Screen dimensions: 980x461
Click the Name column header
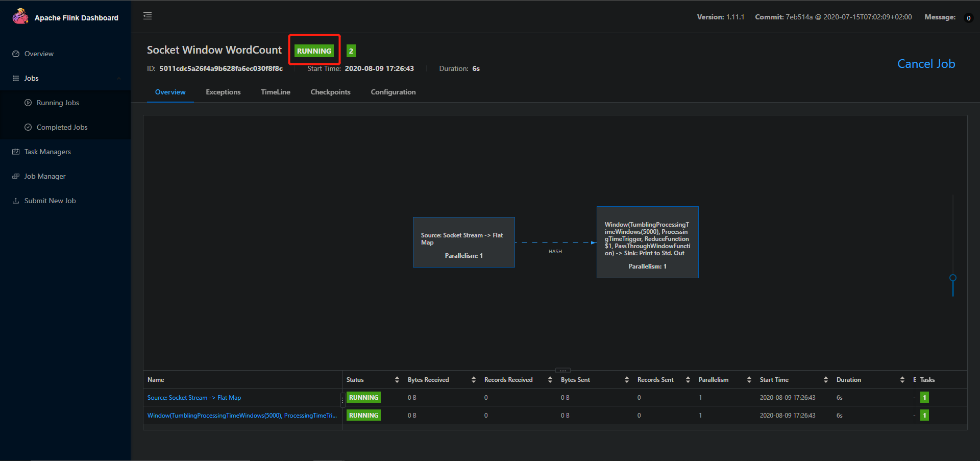[156, 379]
